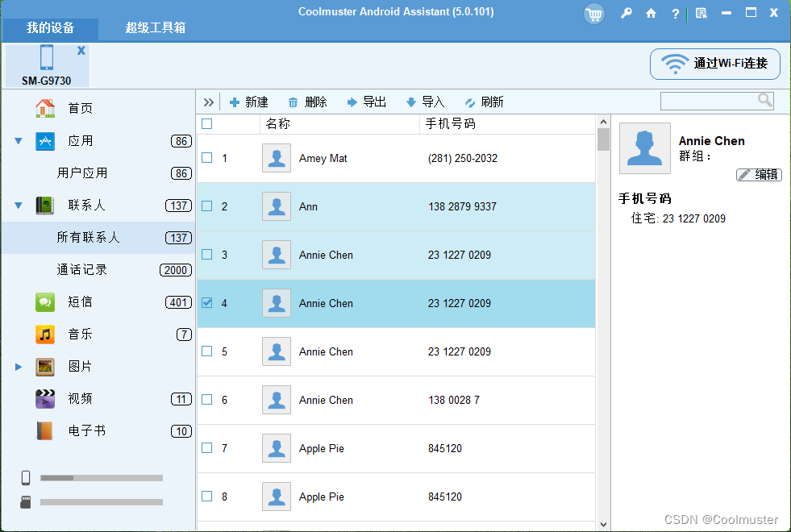Open the feedback icon in title bar

[x=701, y=13]
